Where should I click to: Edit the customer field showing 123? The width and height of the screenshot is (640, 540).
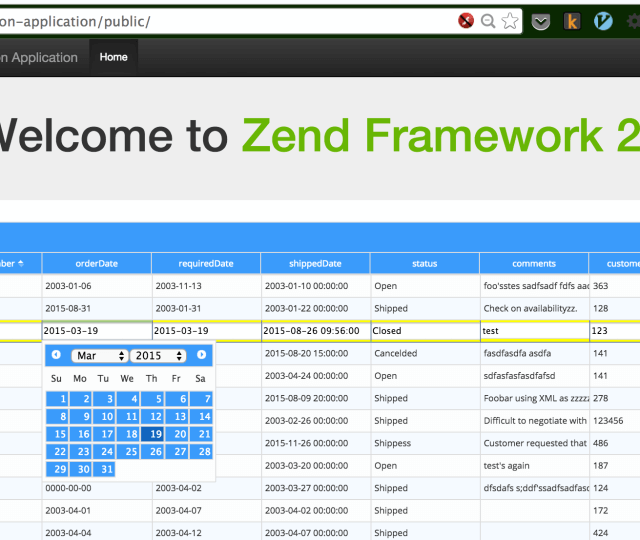pyautogui.click(x=615, y=331)
